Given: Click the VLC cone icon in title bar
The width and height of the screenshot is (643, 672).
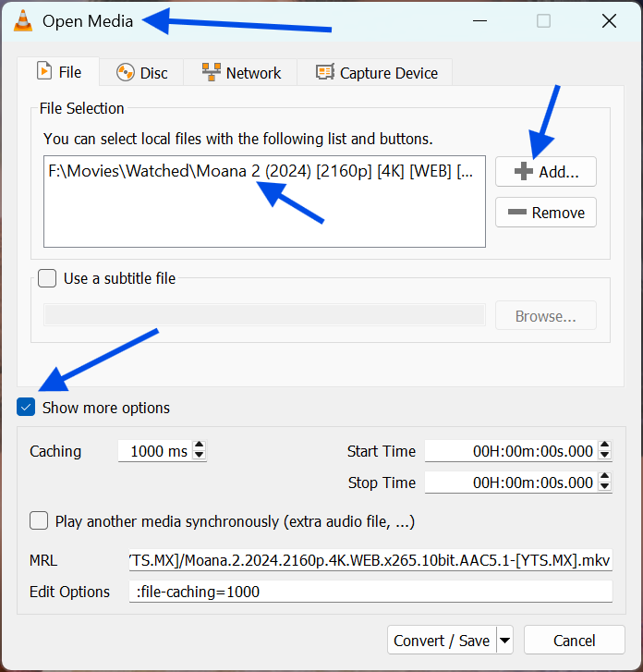Looking at the screenshot, I should pyautogui.click(x=24, y=20).
